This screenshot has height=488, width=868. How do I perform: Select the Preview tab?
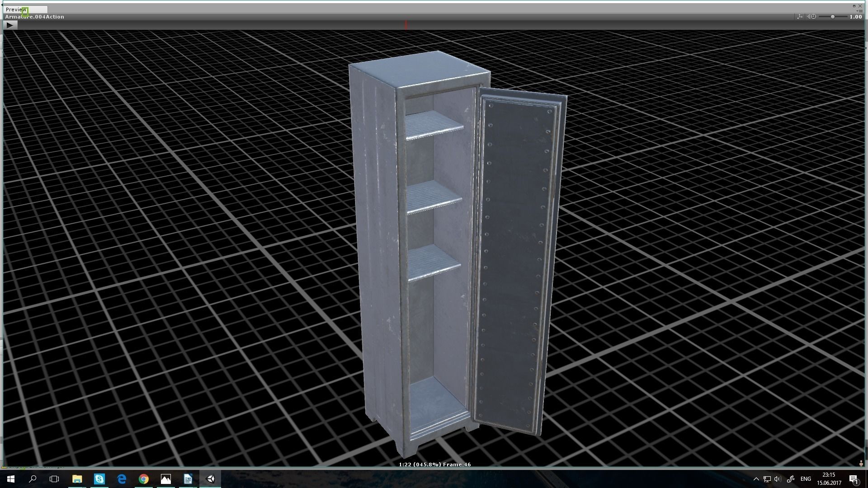tap(24, 9)
